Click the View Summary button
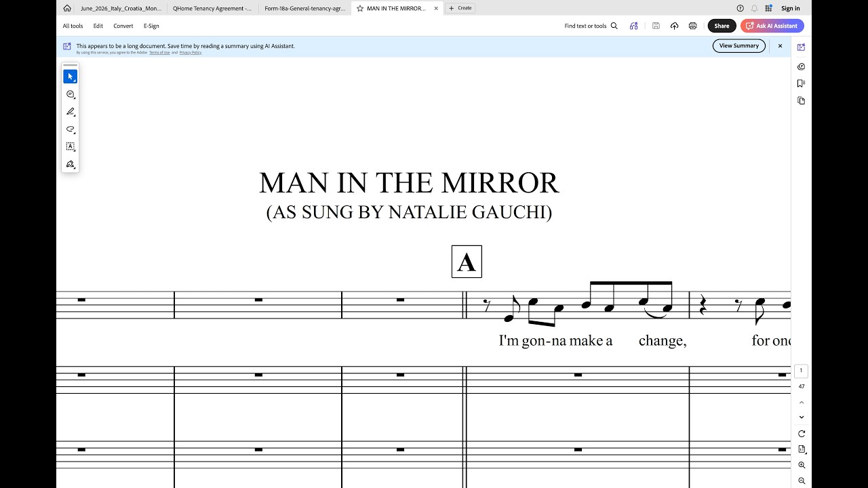The image size is (868, 488). 739,45
